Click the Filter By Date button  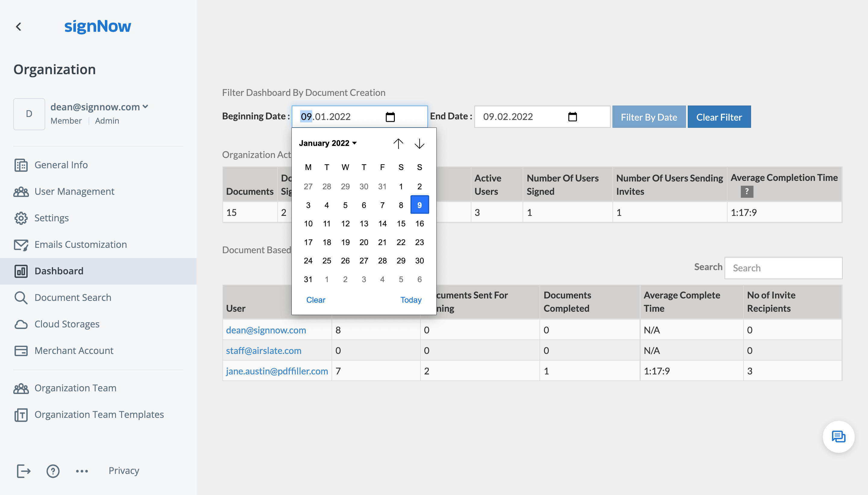tap(649, 116)
